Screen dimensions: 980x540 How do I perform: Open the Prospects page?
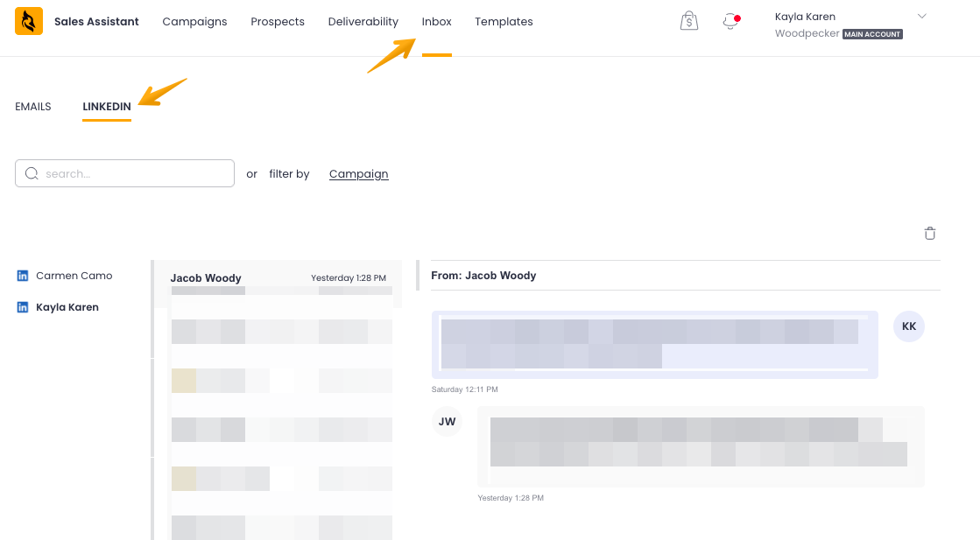point(278,22)
